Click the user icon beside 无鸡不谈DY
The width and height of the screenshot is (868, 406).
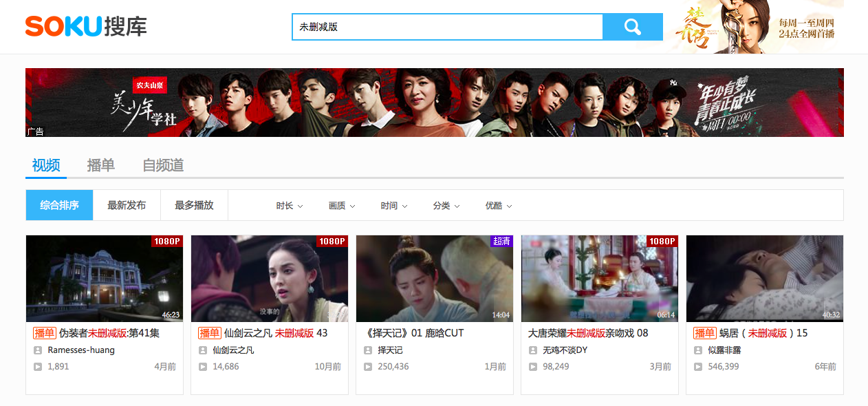point(533,350)
